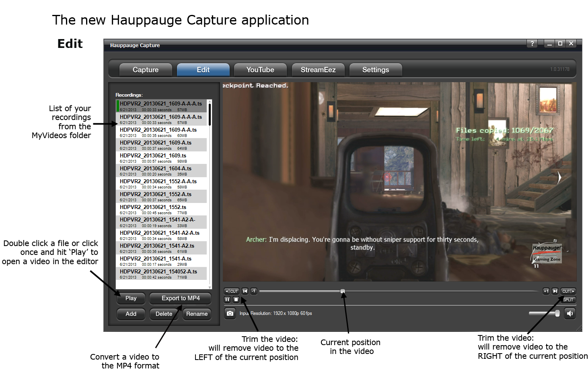The image size is (588, 389).
Task: Click Export to MP4
Action: click(181, 298)
